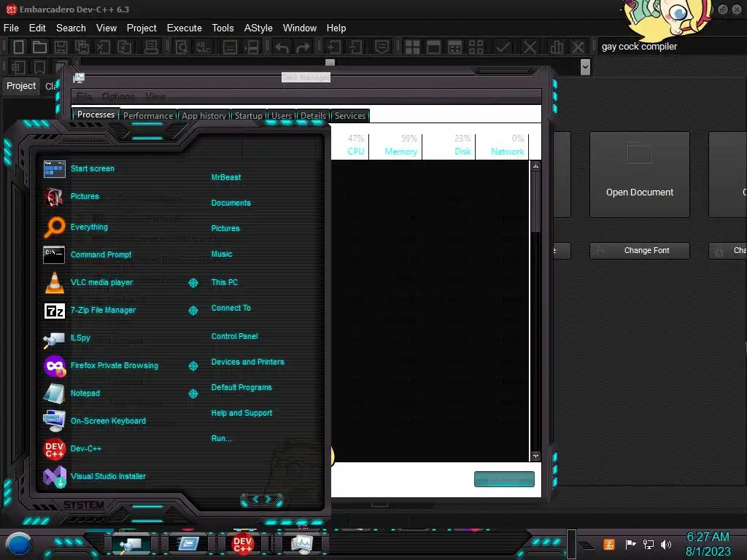
Task: Expand 7-Zip File Manager jump list arrow
Action: 193,311
